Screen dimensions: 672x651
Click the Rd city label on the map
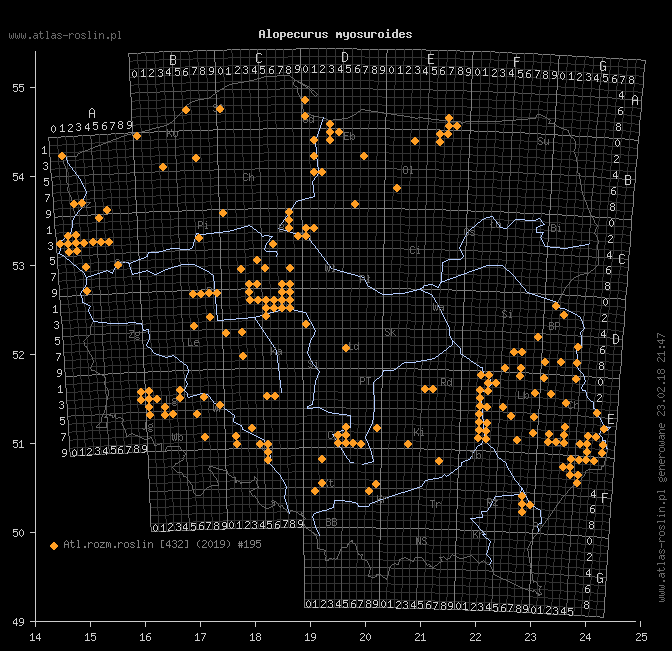tap(446, 382)
